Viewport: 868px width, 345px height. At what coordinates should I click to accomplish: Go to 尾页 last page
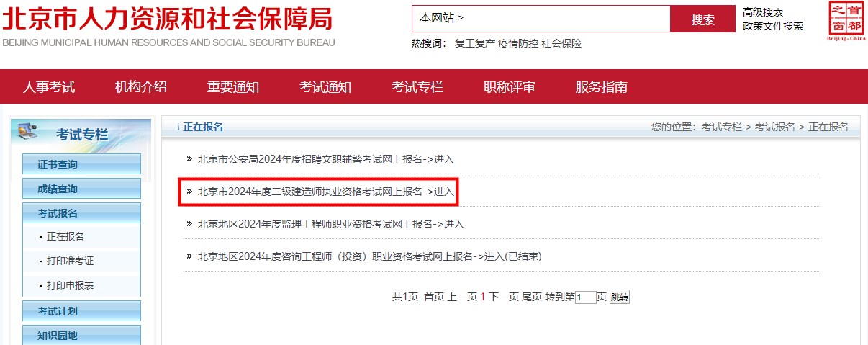point(531,297)
